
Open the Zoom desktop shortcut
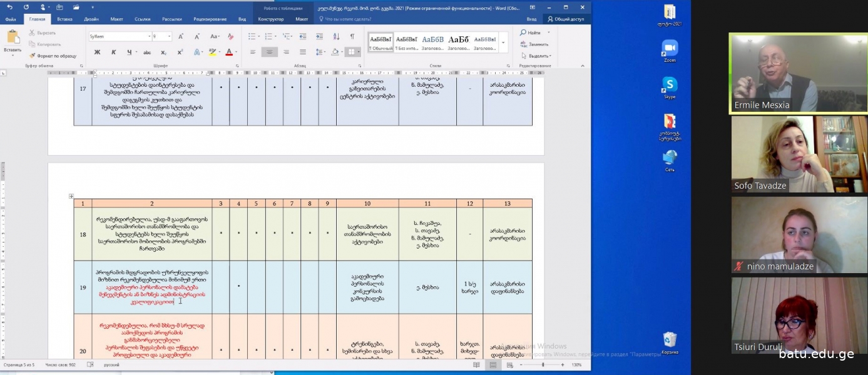click(x=670, y=51)
